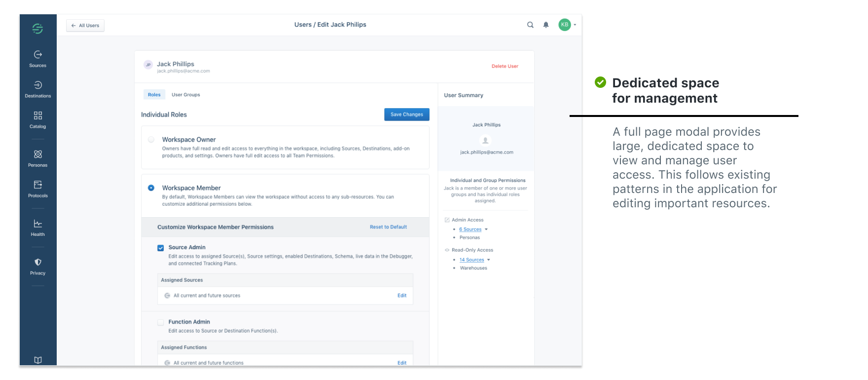Image resolution: width=868 pixels, height=380 pixels.
Task: Edit the assigned functions
Action: [402, 363]
